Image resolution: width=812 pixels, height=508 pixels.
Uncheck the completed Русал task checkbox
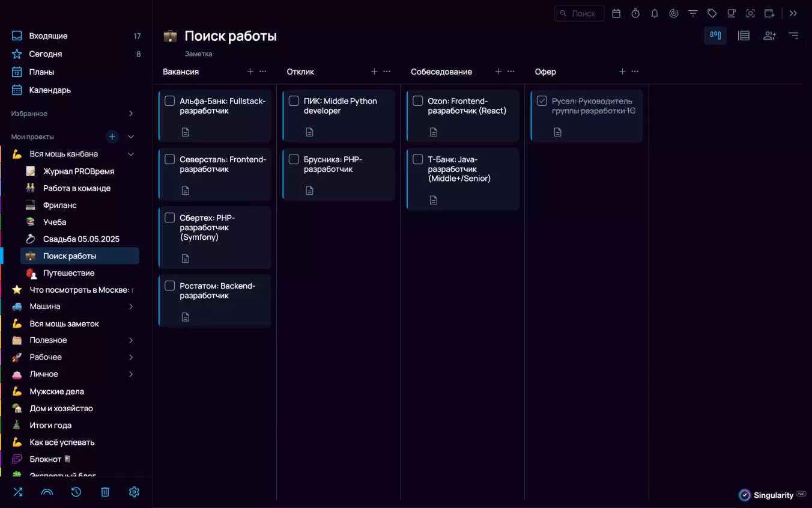[542, 101]
